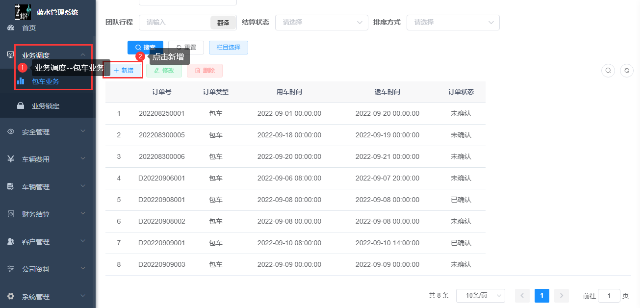644x308 pixels.
Task: Click the eye icon beside 安全管理
Action: tap(11, 132)
